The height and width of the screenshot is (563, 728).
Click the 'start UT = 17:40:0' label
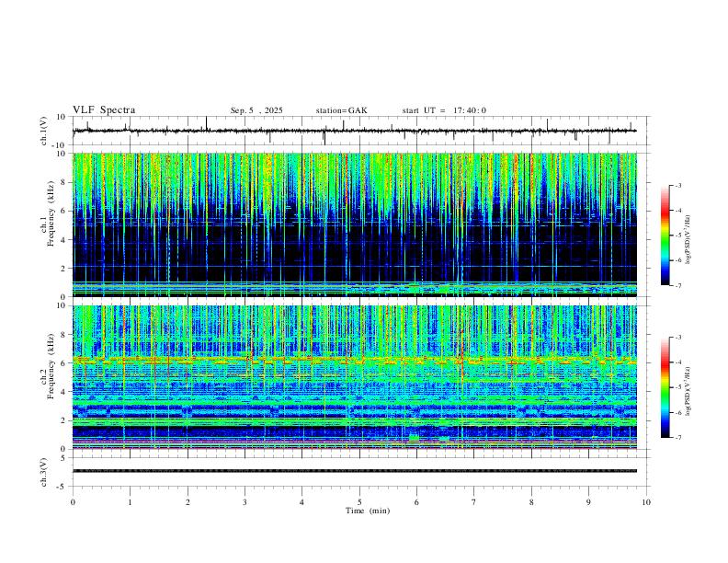coord(444,110)
